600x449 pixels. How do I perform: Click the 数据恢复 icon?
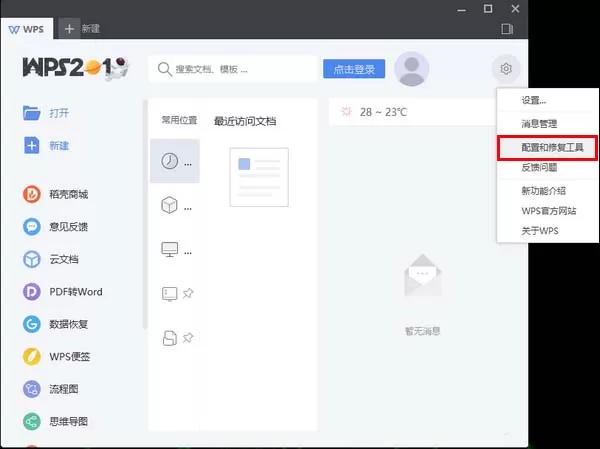point(31,324)
